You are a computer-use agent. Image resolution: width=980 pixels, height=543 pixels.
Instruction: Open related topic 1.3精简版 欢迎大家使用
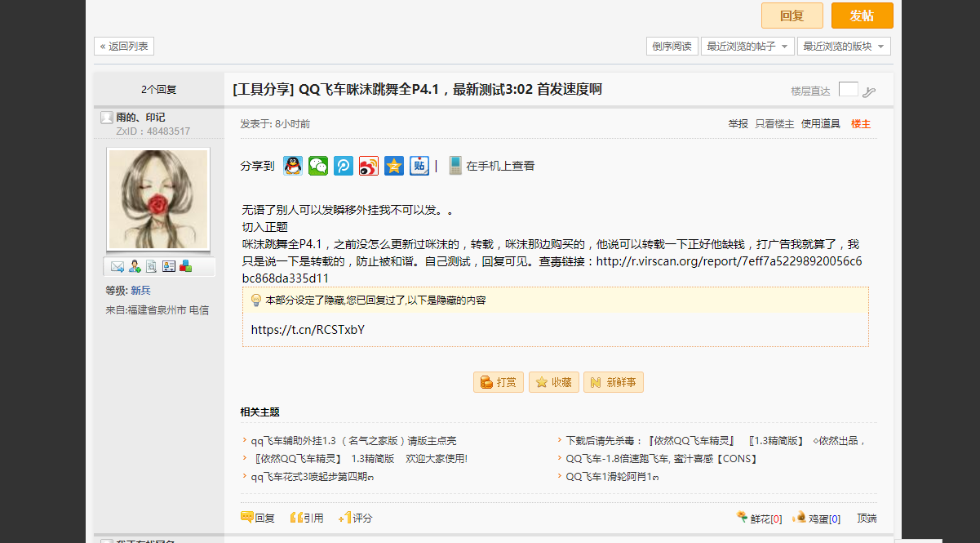[359, 459]
